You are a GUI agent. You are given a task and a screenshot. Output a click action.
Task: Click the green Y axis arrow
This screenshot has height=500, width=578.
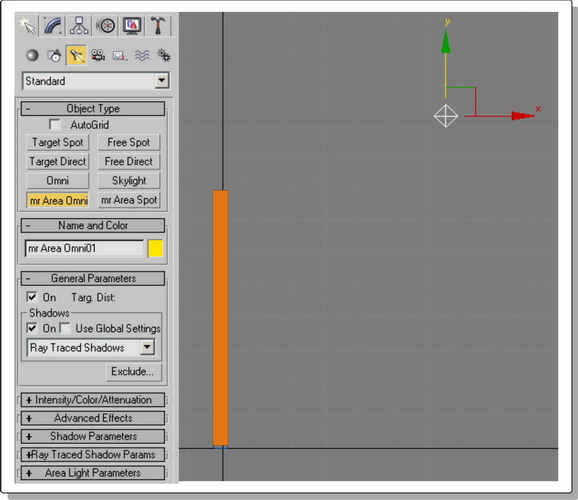[x=446, y=42]
